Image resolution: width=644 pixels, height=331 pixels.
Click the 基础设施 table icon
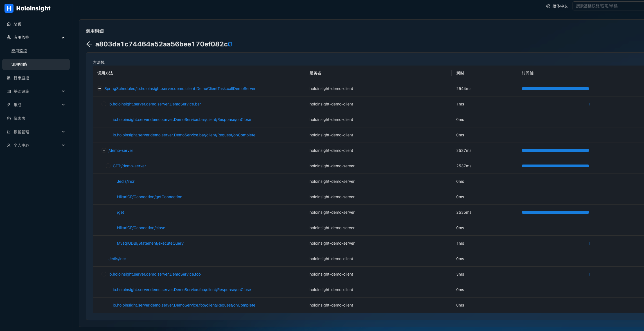click(x=9, y=91)
